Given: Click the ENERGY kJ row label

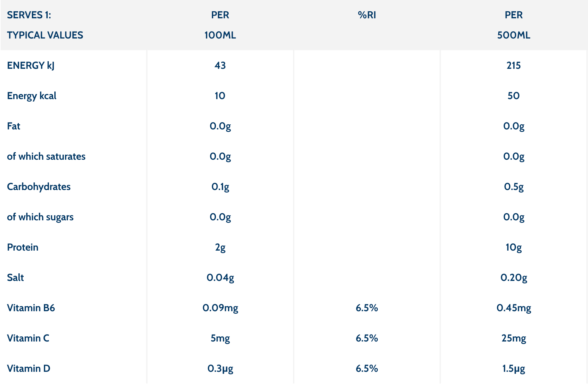Looking at the screenshot, I should click(31, 65).
